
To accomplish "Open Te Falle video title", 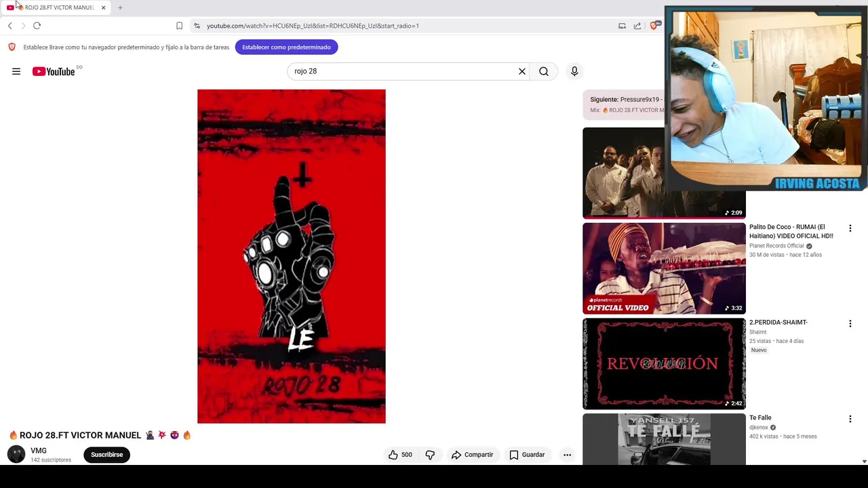I will click(760, 418).
